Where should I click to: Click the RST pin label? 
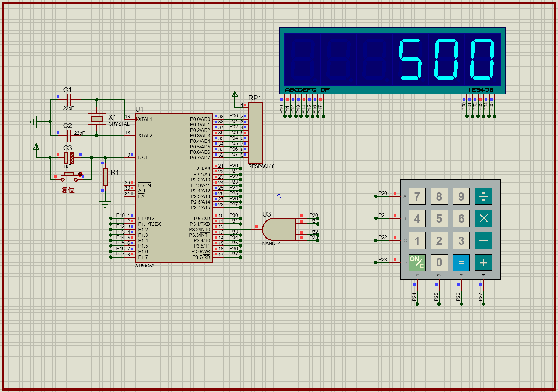pos(143,158)
